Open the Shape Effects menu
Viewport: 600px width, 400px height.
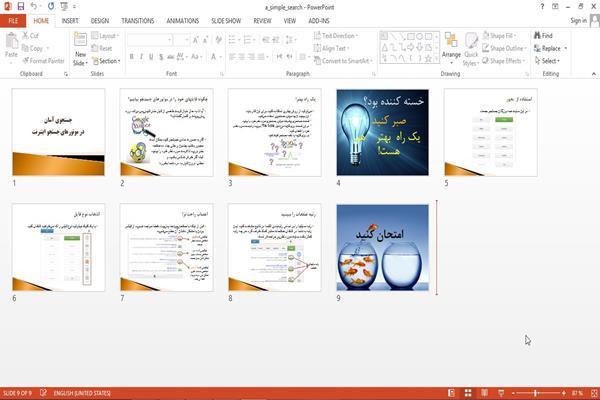504,61
